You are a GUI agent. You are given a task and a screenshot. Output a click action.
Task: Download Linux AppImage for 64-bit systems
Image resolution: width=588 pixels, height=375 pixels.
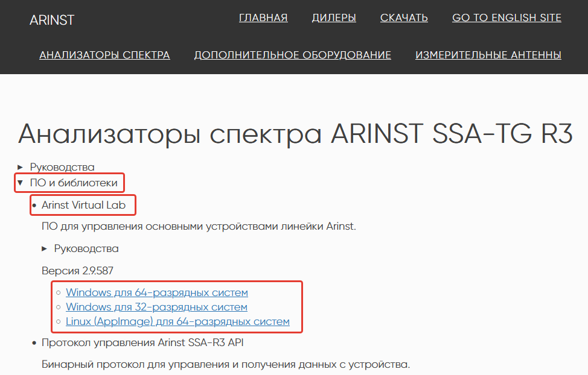coord(177,321)
